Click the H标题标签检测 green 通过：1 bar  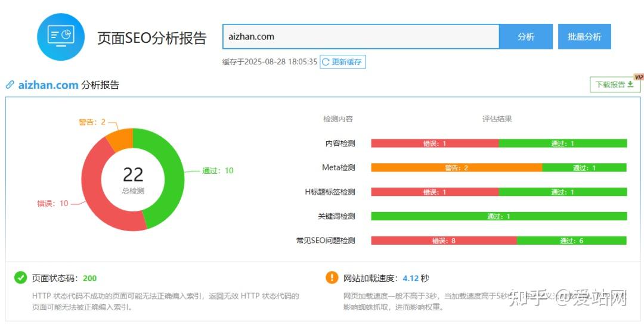[x=563, y=192]
